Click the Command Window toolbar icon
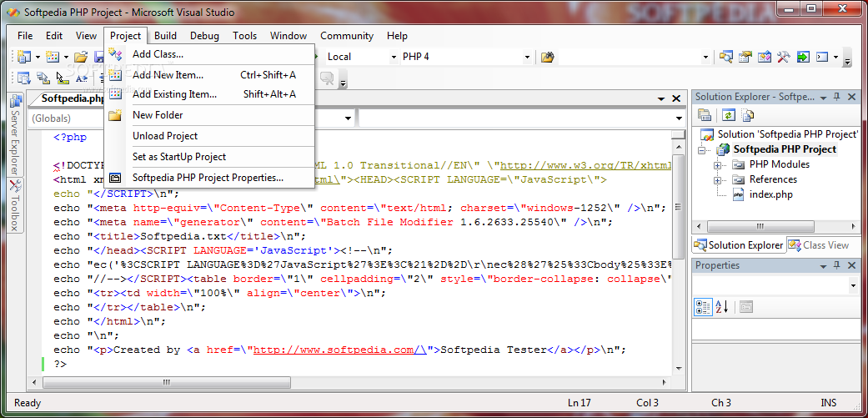The image size is (868, 418). [x=822, y=57]
